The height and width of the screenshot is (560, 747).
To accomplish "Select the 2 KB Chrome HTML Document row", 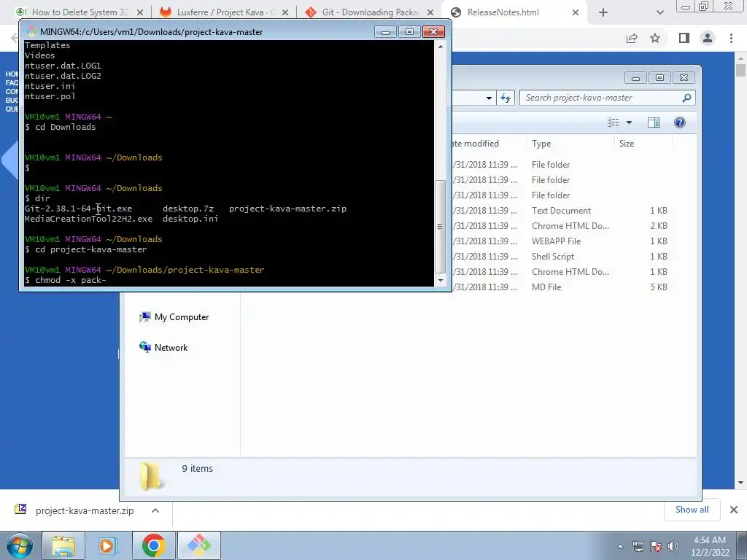I will tap(561, 226).
